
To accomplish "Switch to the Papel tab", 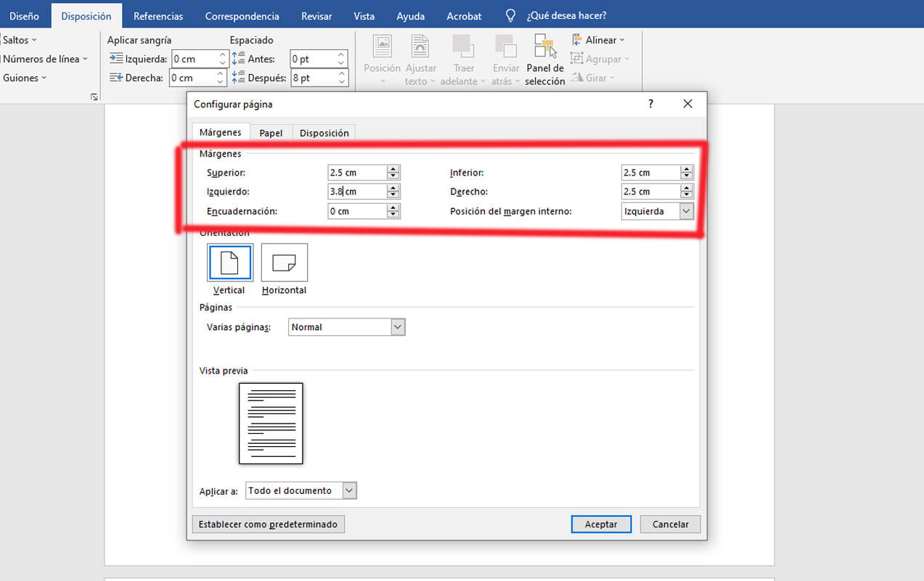I will click(x=270, y=132).
